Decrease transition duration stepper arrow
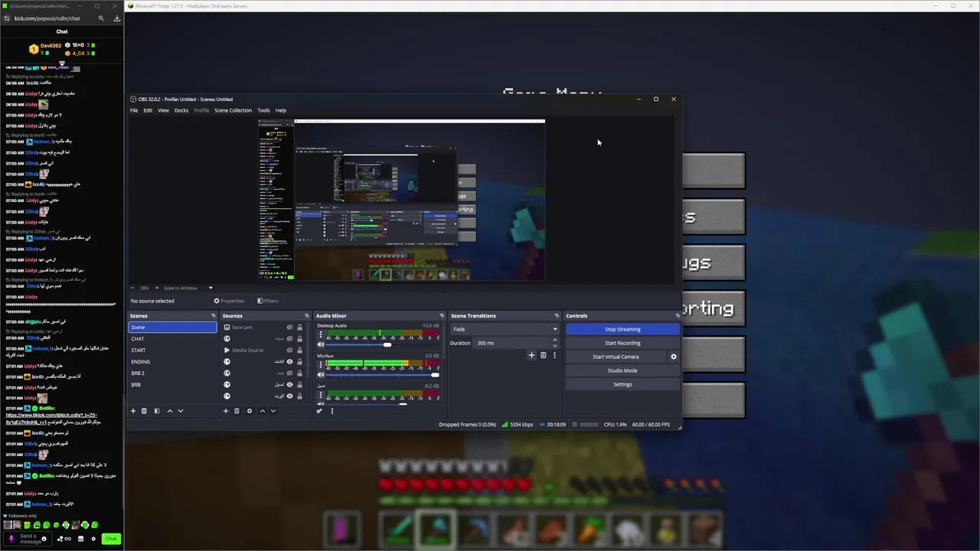Viewport: 980px width, 551px height. pos(555,346)
